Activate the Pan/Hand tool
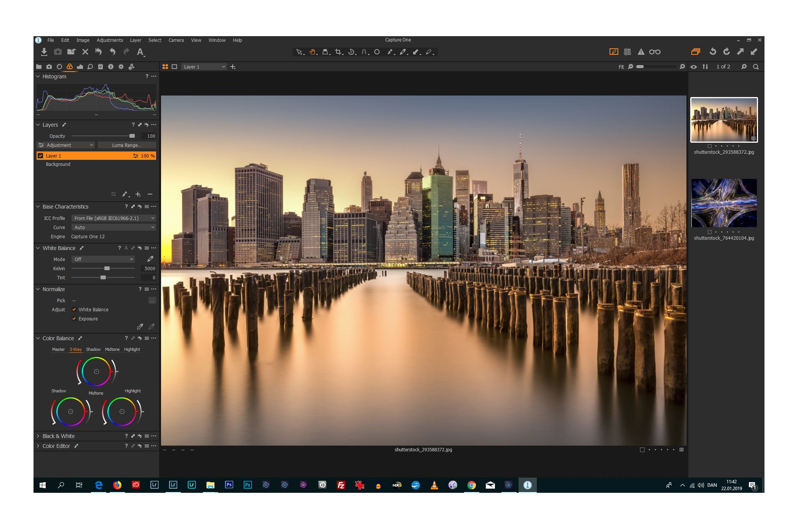The image size is (798, 532). point(313,52)
